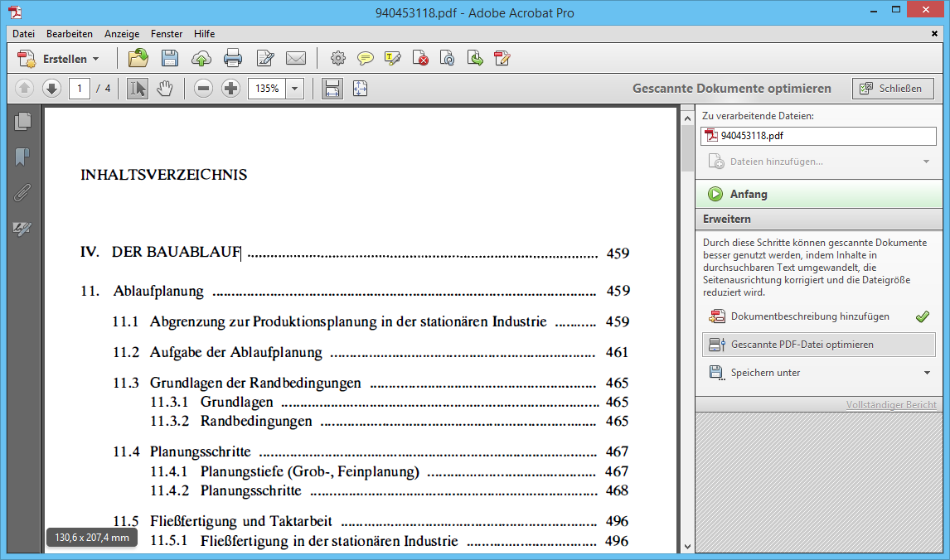950x560 pixels.
Task: Print the document using the printer icon
Action: (x=233, y=58)
